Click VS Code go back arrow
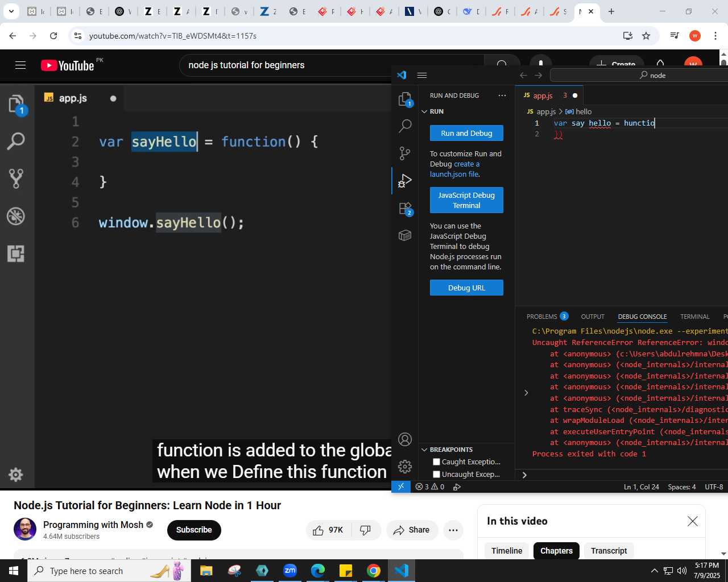 [x=523, y=75]
